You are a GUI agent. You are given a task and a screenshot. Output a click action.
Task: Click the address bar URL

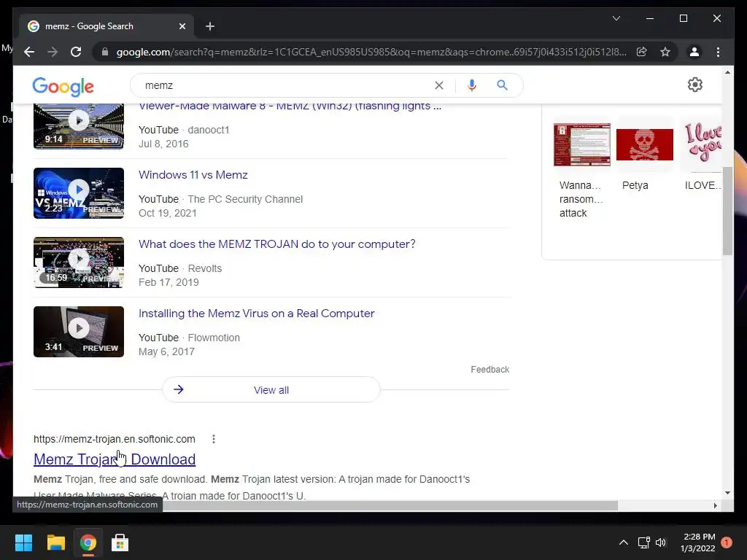371,52
